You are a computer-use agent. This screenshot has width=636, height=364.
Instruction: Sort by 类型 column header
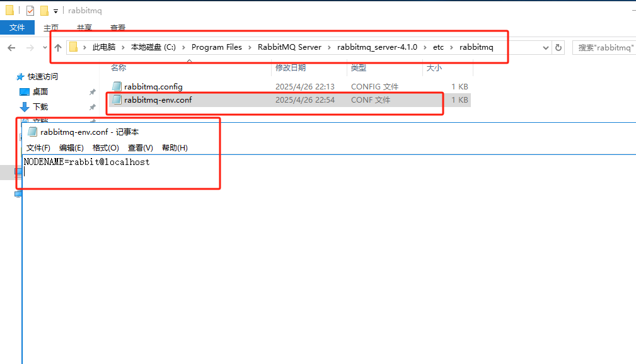359,67
